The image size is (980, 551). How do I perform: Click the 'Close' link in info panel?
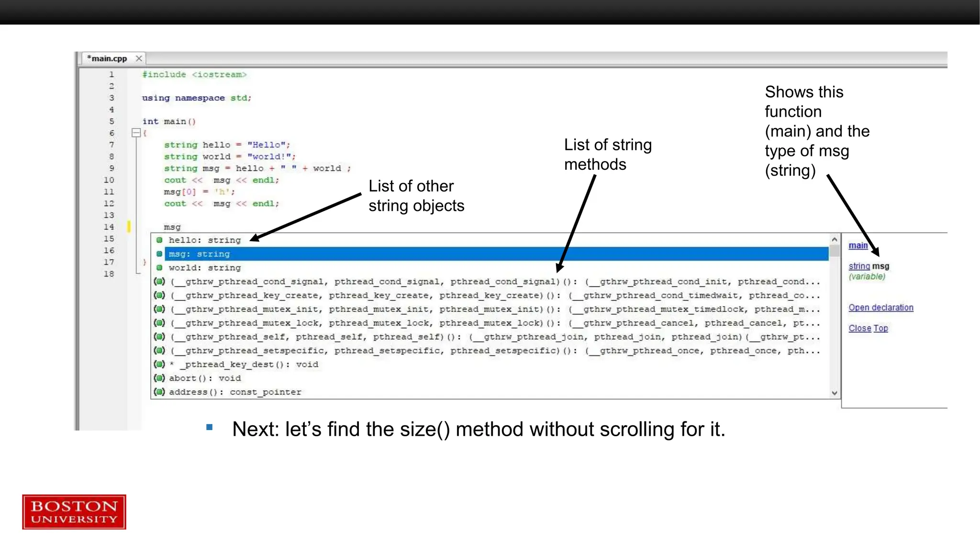tap(860, 328)
